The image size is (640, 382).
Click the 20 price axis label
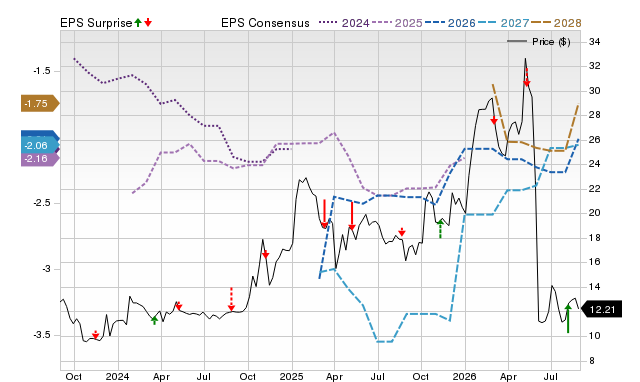pos(594,213)
